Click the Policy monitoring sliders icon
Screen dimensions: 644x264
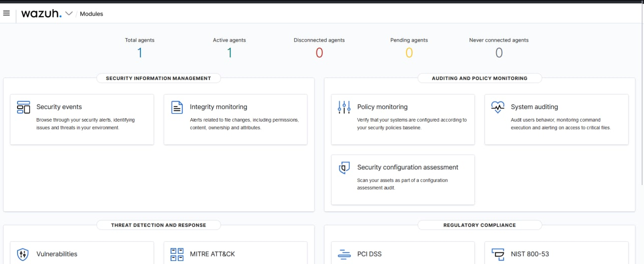(x=344, y=107)
